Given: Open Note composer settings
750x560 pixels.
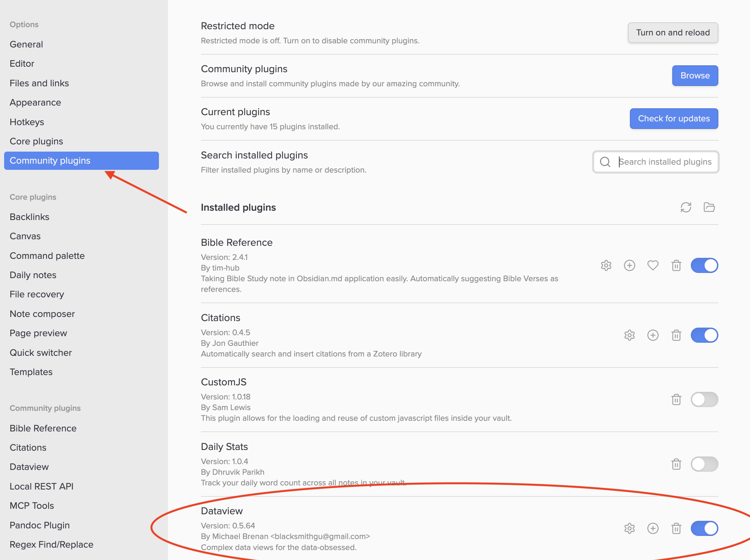Looking at the screenshot, I should (x=81, y=314).
